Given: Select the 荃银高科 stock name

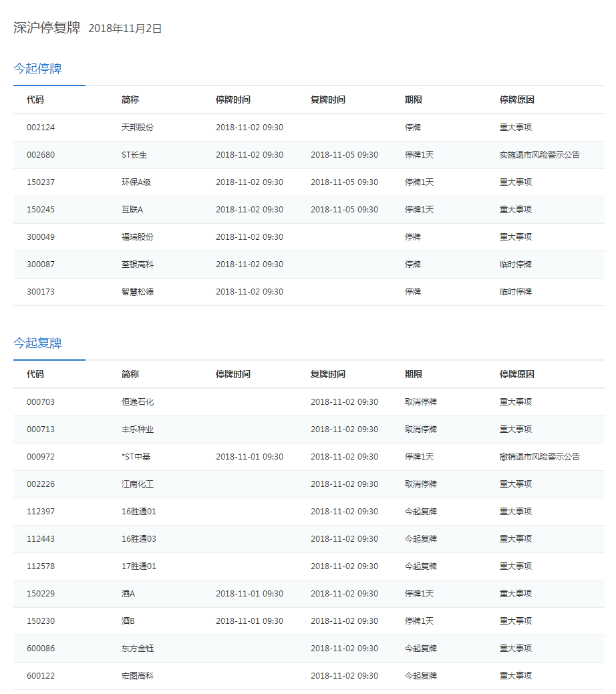Looking at the screenshot, I should tap(137, 265).
